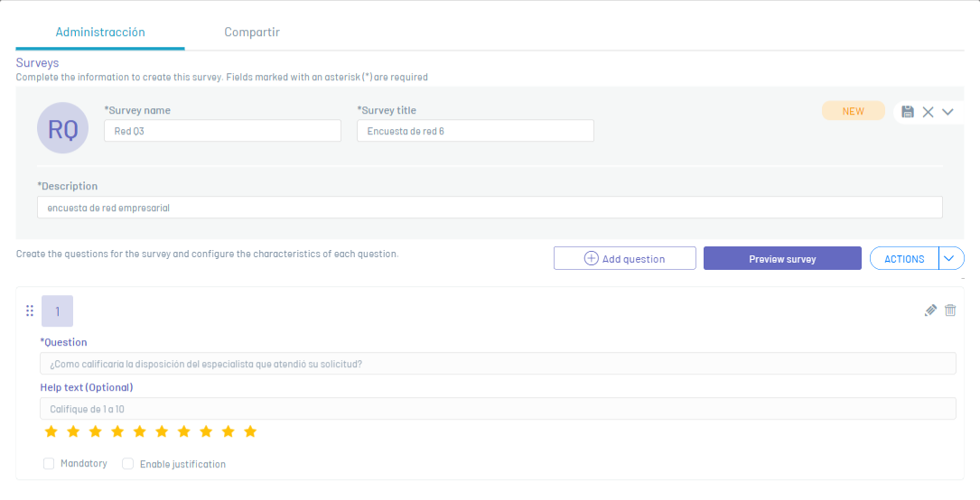Click the Add question button

pyautogui.click(x=624, y=258)
